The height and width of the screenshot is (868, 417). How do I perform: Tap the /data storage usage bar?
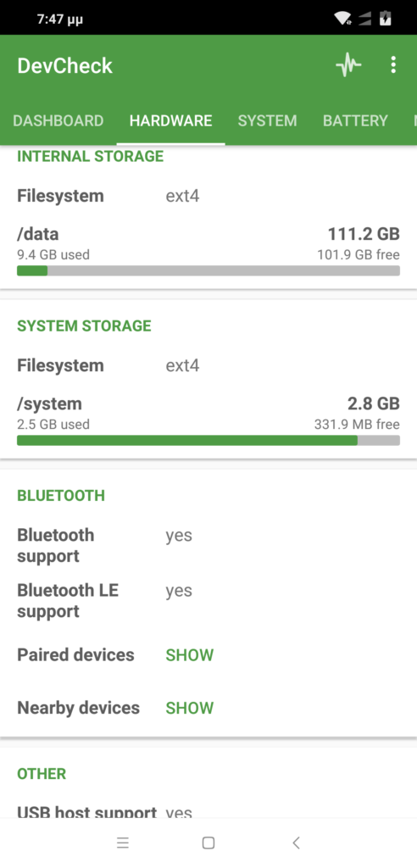point(208,270)
